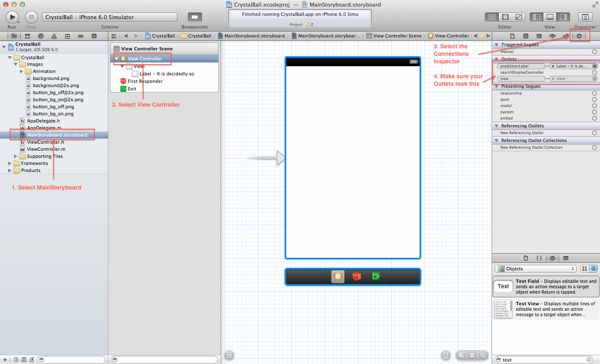Toggle the debug area view button
Screen dimensions: 600x364
click(x=550, y=17)
